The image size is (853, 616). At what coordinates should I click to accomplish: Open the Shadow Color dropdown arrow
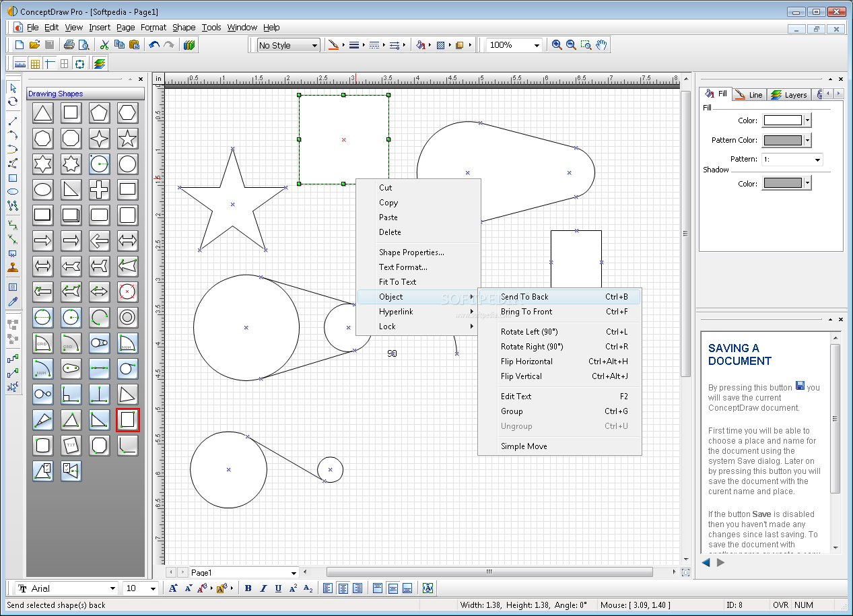808,183
